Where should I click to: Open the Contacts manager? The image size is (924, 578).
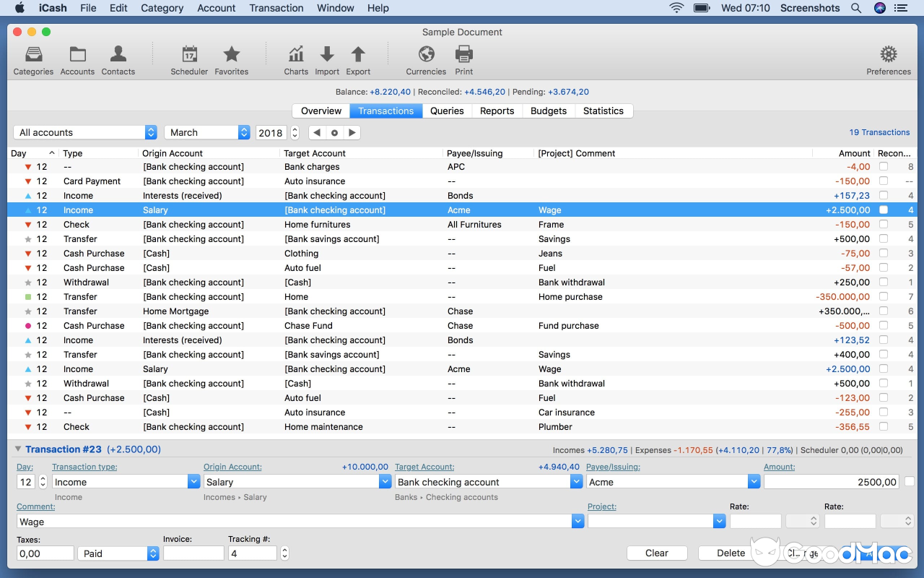tap(118, 58)
